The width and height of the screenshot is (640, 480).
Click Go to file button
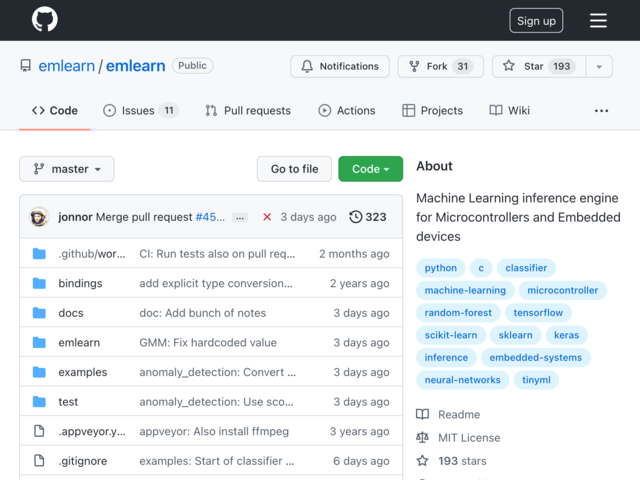coord(294,169)
